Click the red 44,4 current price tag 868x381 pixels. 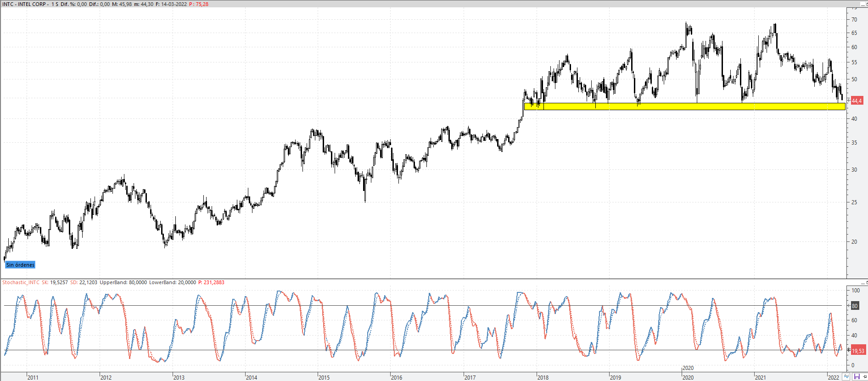[857, 101]
